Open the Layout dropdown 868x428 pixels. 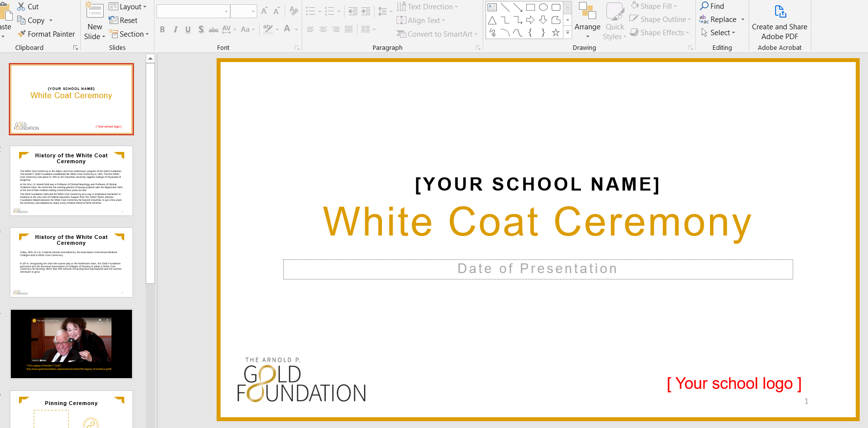128,7
